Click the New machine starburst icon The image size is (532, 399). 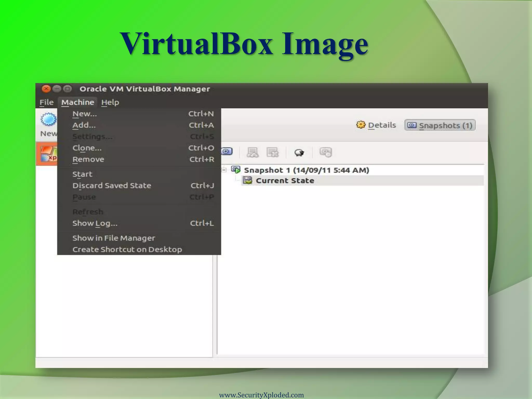tap(49, 119)
